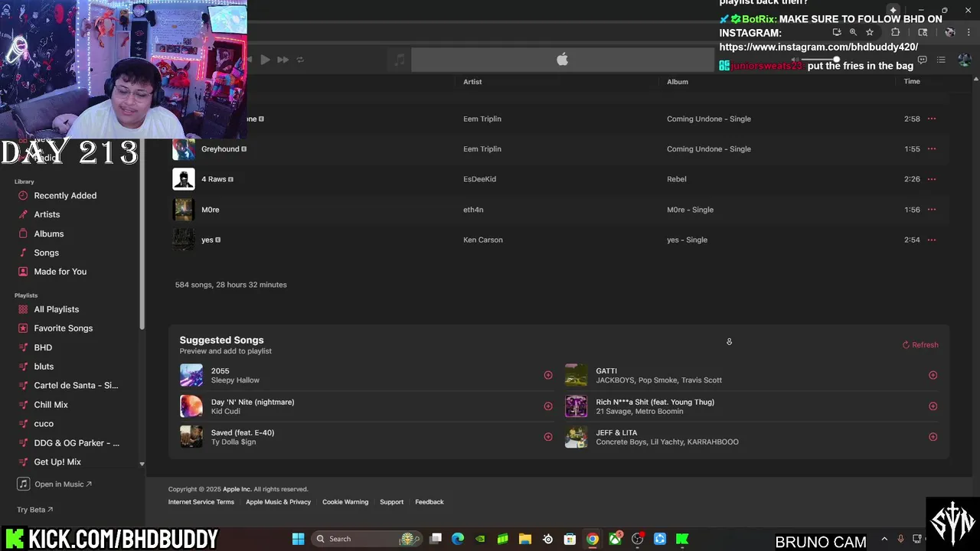Open Artists in the library sidebar
Screen dimensions: 980x551
coord(47,215)
